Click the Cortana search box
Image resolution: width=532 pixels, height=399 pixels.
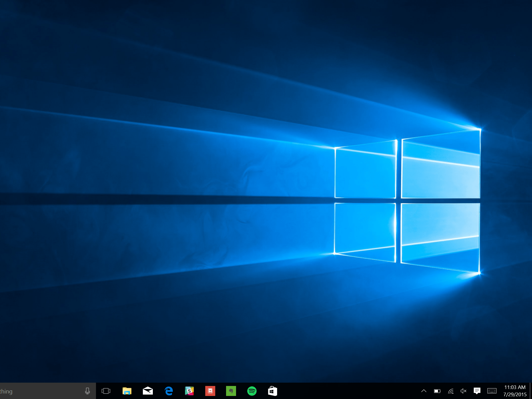point(48,391)
